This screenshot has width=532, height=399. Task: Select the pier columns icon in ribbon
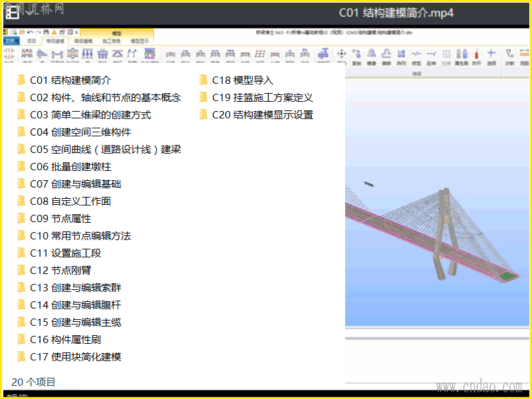(88, 54)
